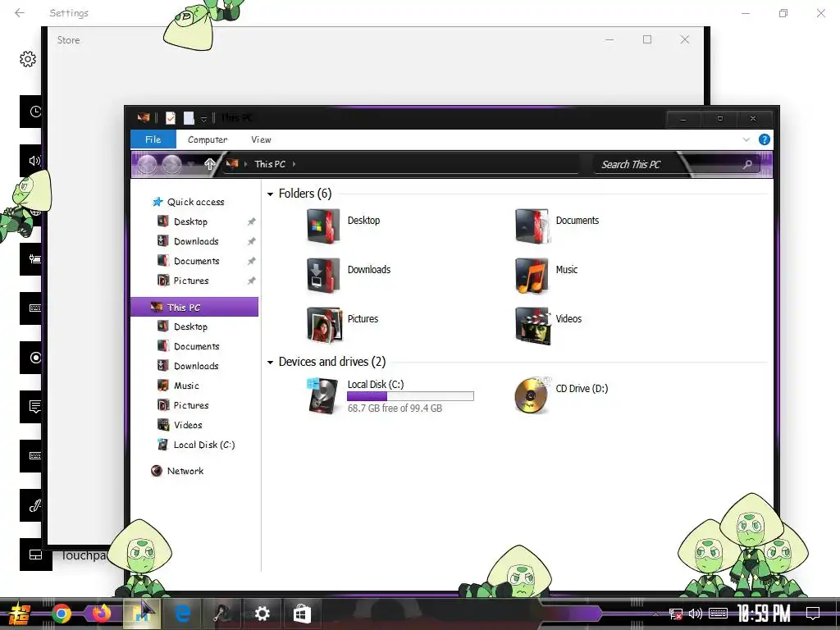Click the Forward navigation orb

[172, 164]
